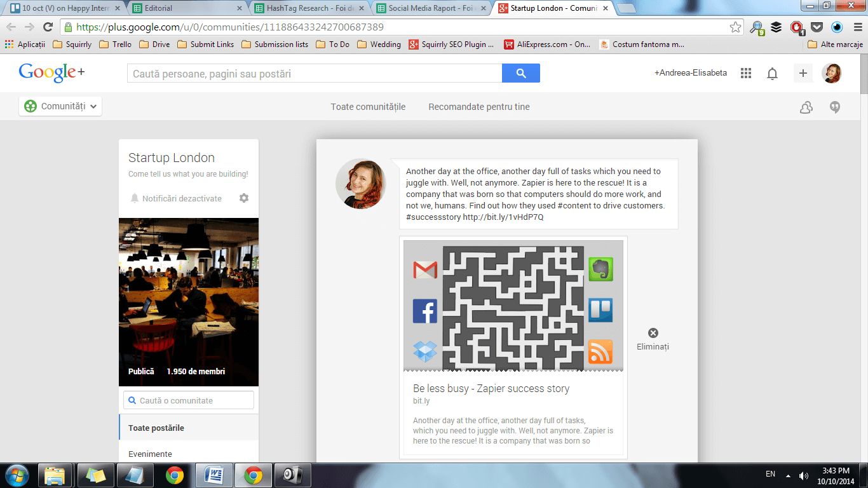This screenshot has width=868, height=488.
Task: Open community settings gear icon
Action: pyautogui.click(x=244, y=198)
